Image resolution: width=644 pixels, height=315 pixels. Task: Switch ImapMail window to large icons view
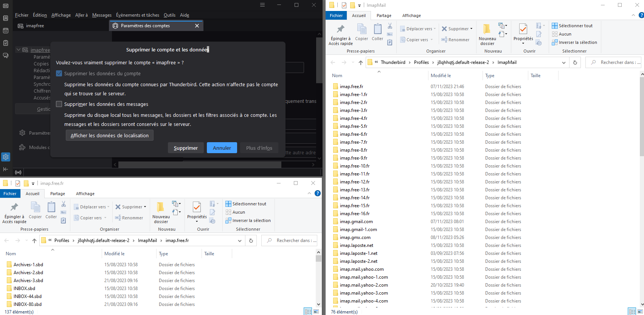tap(640, 312)
